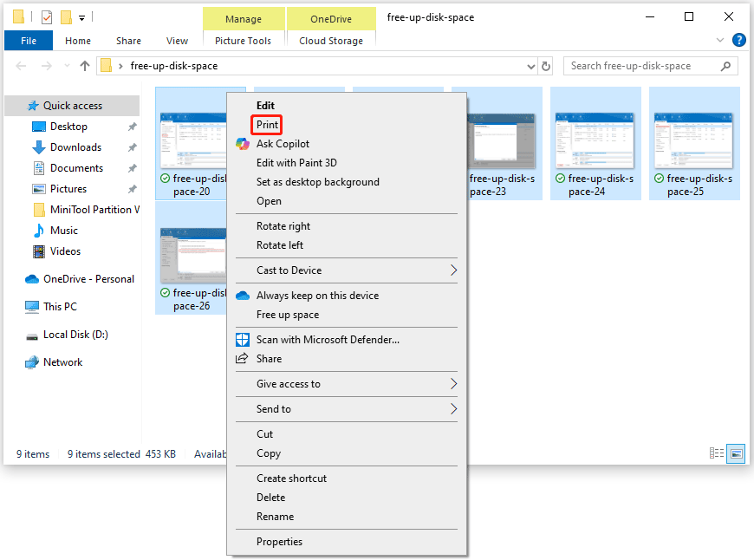Select Print from the context menu
The height and width of the screenshot is (560, 754).
pyautogui.click(x=266, y=124)
